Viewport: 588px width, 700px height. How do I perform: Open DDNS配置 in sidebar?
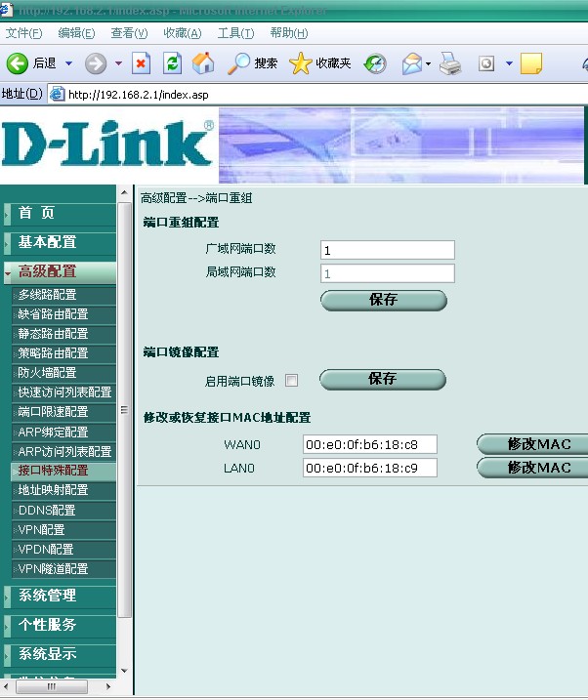[x=63, y=511]
